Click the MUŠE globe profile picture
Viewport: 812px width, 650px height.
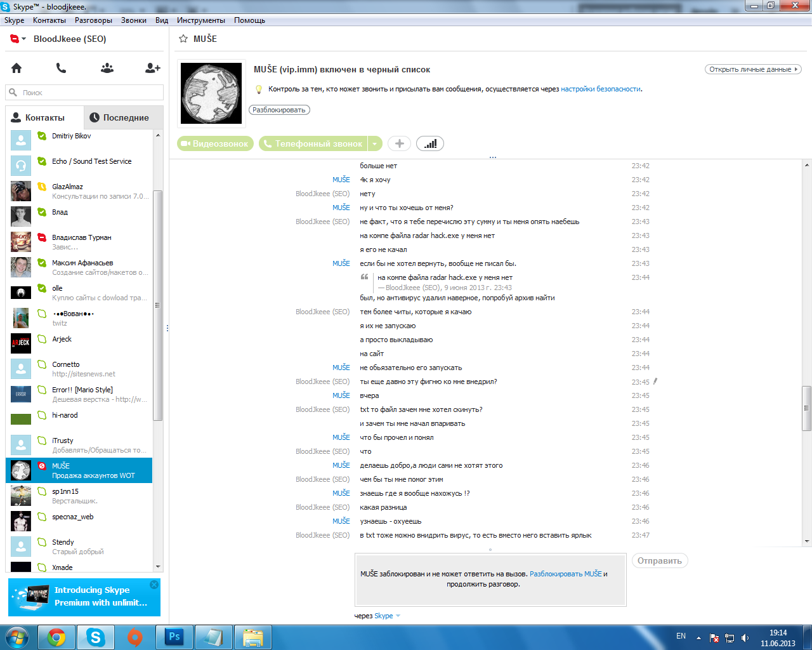211,93
